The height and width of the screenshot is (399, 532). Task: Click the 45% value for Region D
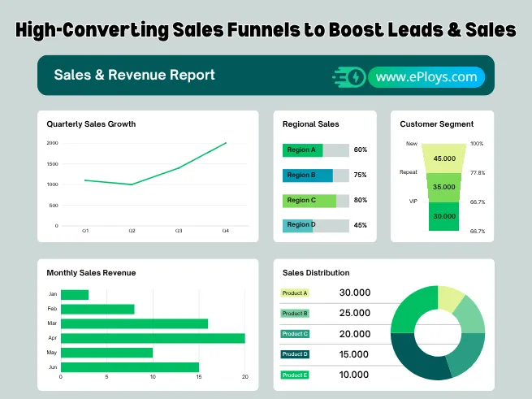point(360,225)
